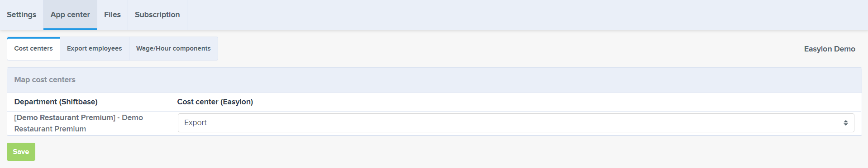The image size is (868, 168).
Task: Go to the Files tab
Action: coord(112,15)
